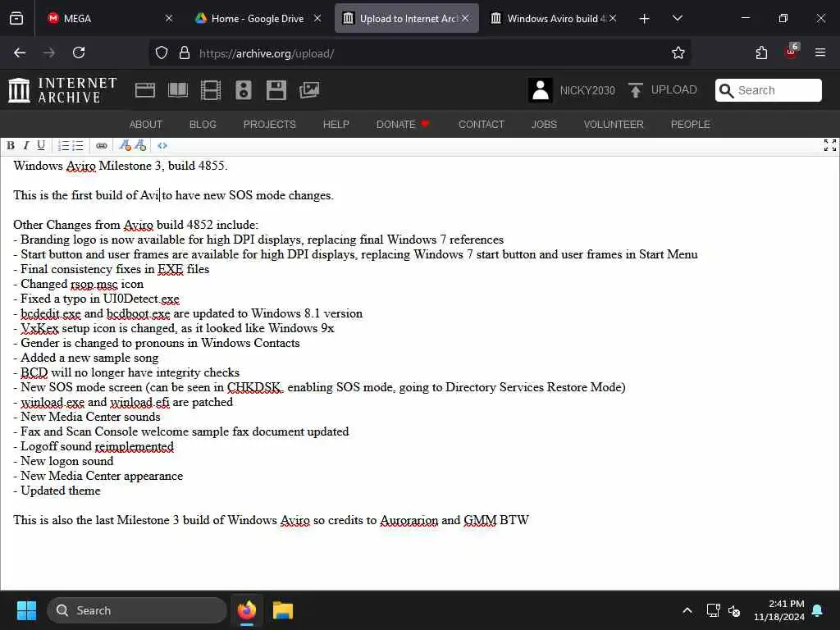
Task: Close the MEGA tab
Action: coord(169,18)
